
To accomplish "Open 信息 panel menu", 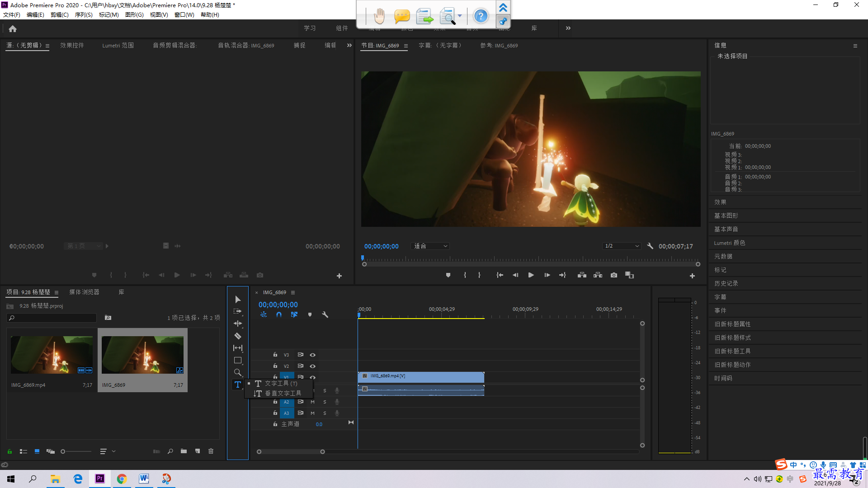I will tap(855, 46).
